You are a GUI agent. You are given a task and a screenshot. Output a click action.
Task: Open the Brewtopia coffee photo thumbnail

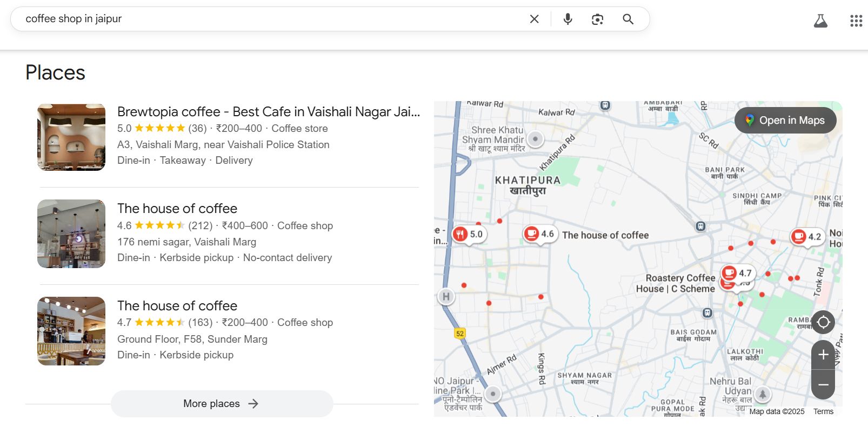71,137
